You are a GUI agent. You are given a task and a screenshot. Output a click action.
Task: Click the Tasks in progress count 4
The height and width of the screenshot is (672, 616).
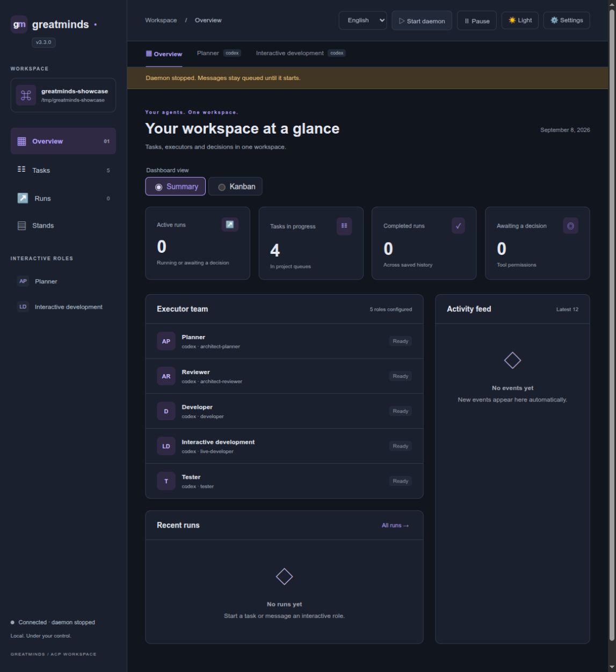tap(275, 250)
